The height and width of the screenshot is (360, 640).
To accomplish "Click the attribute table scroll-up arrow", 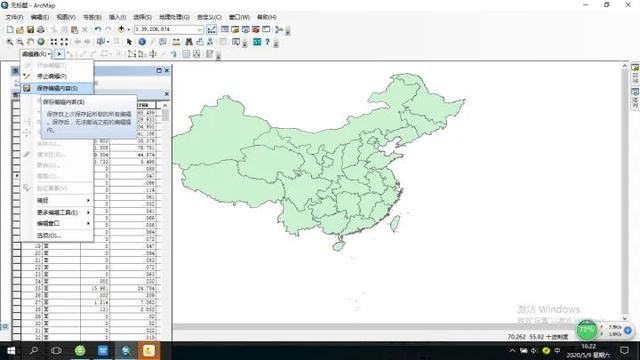I will pyautogui.click(x=165, y=105).
